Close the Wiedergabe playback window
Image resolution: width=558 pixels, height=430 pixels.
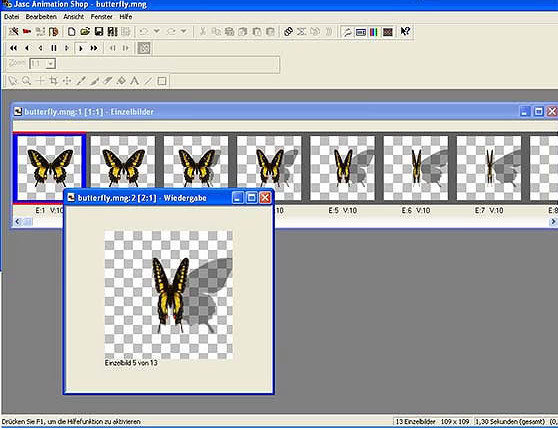click(x=265, y=198)
